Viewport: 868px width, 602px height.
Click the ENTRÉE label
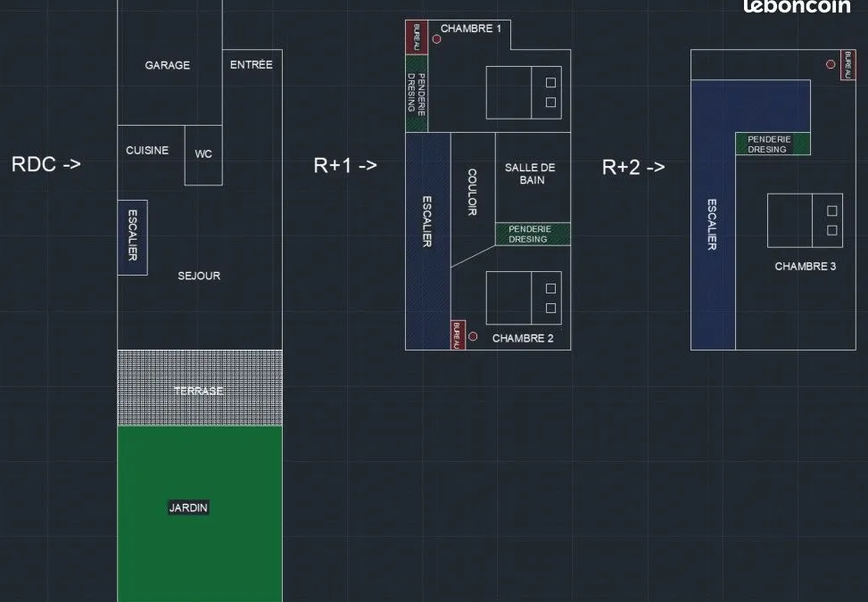[252, 65]
